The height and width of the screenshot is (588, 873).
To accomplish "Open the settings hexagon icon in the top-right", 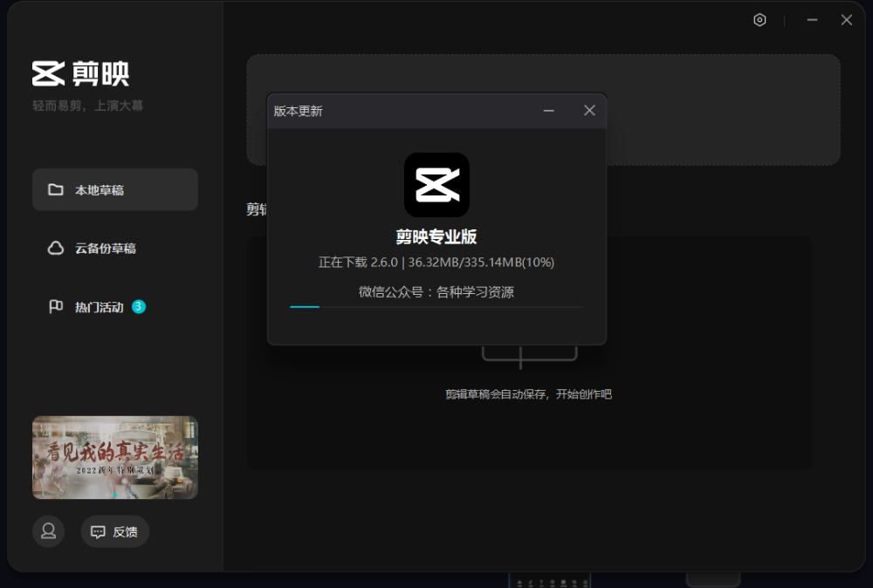I will pos(760,20).
